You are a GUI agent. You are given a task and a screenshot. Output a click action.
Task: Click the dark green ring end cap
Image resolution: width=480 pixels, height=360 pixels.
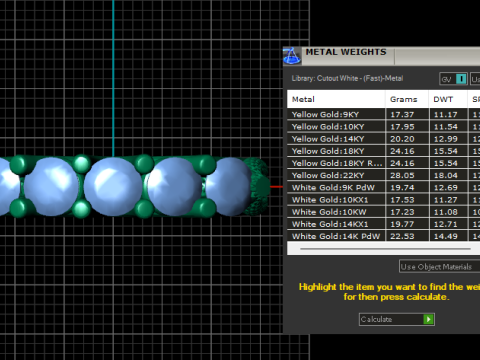(257, 187)
